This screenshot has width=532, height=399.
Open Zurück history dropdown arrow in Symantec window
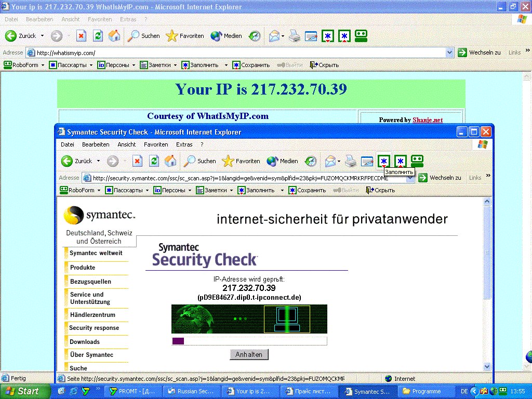point(99,161)
